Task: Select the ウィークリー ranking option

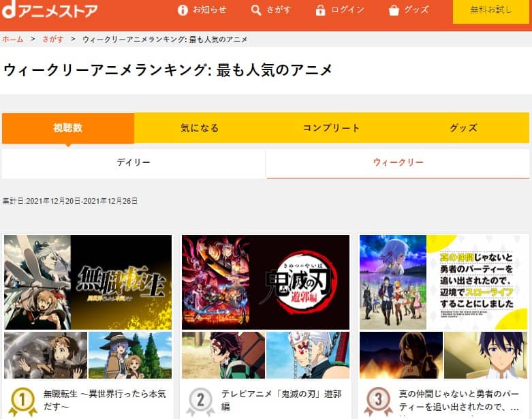Action: coord(398,163)
